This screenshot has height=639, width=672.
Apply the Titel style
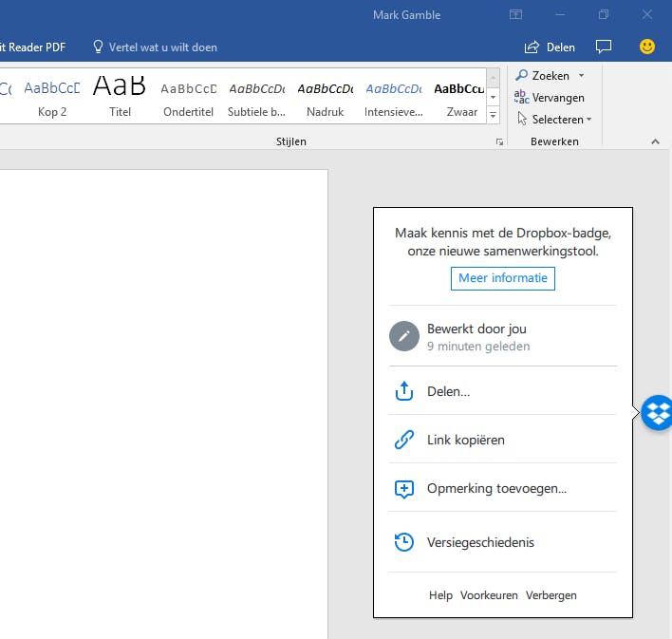[120, 97]
